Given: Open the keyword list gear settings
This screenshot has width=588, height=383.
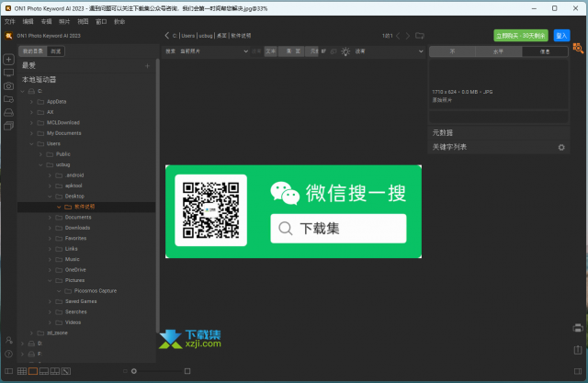Looking at the screenshot, I should 561,147.
